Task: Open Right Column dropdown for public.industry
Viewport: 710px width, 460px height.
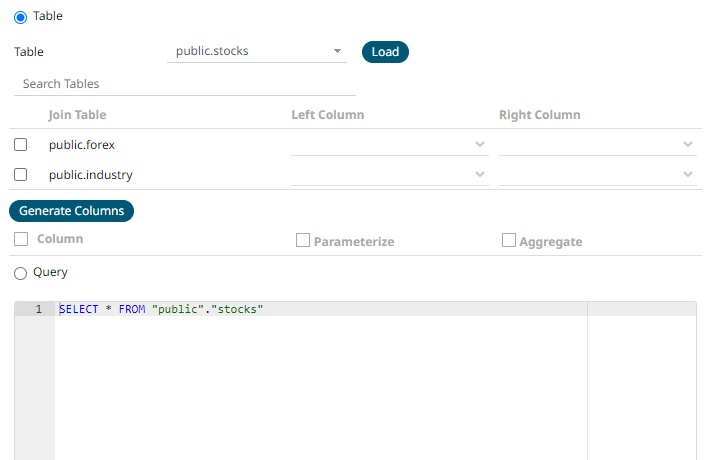Action: click(597, 175)
